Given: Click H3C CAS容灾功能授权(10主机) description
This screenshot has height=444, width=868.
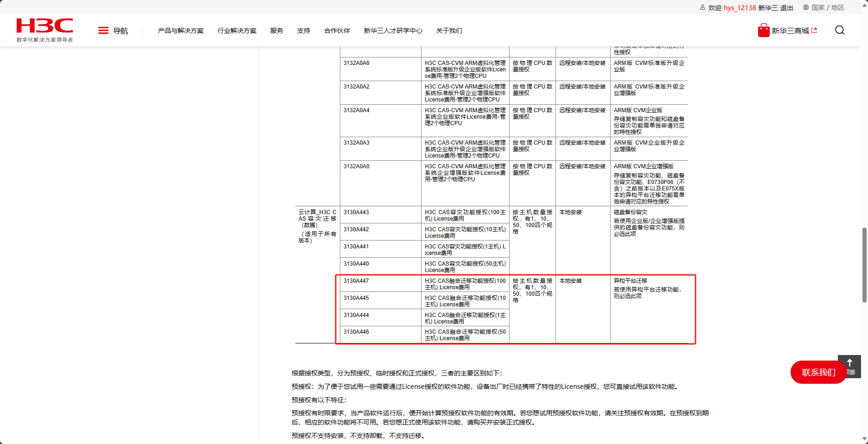Looking at the screenshot, I should pos(465,233).
